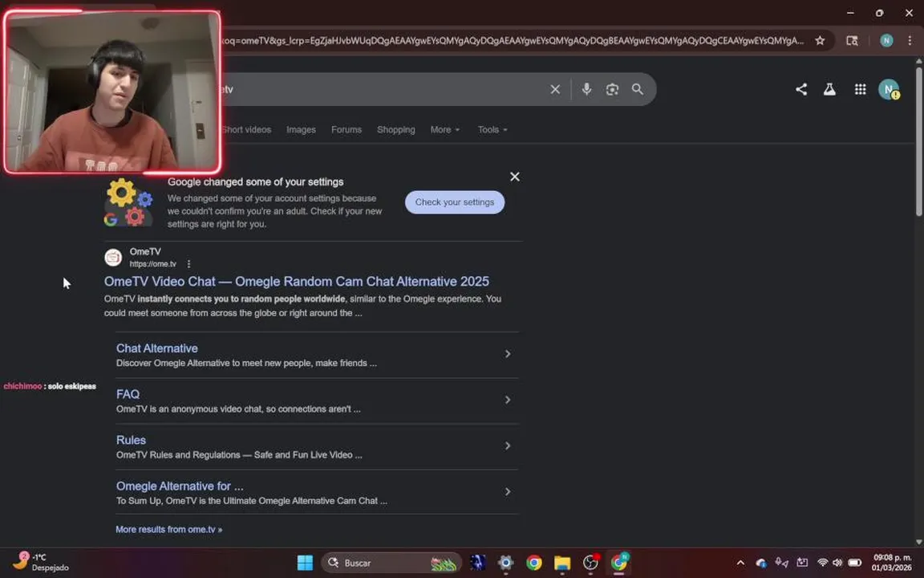Screen dimensions: 924x578
Task: Open the Windows Start menu
Action: 306,563
